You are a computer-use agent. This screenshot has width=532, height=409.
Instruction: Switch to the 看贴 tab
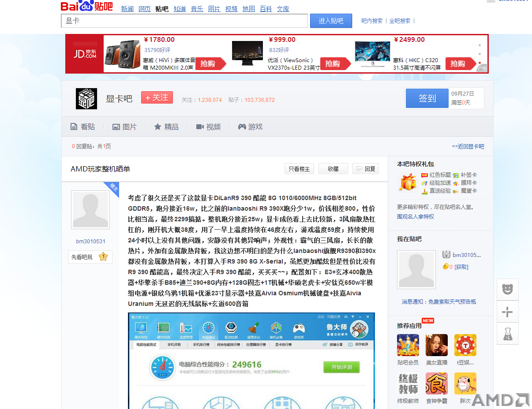coord(83,127)
